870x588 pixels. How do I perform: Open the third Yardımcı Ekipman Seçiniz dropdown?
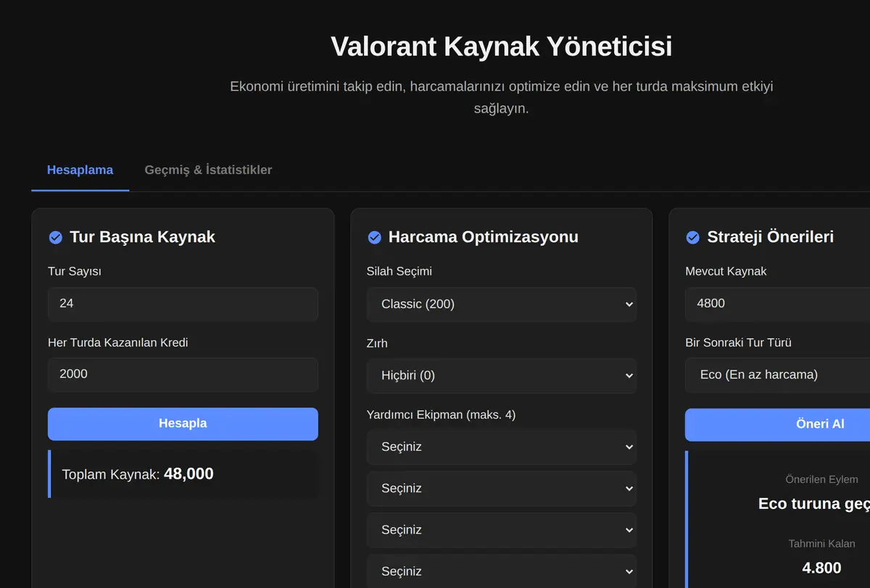(x=502, y=530)
